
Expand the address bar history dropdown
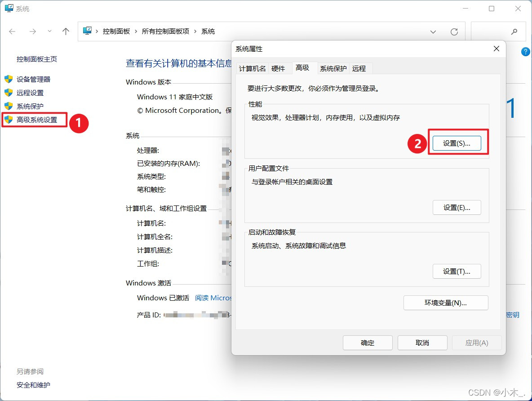tap(433, 32)
